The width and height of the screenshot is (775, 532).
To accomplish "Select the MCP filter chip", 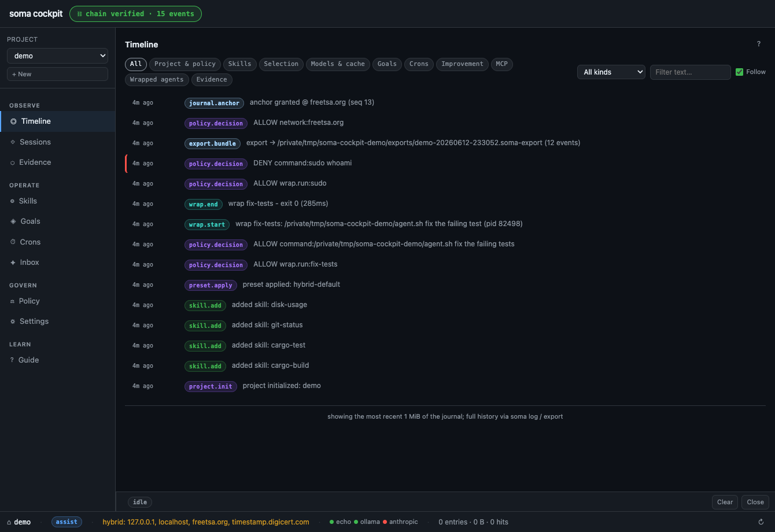I will tap(502, 64).
